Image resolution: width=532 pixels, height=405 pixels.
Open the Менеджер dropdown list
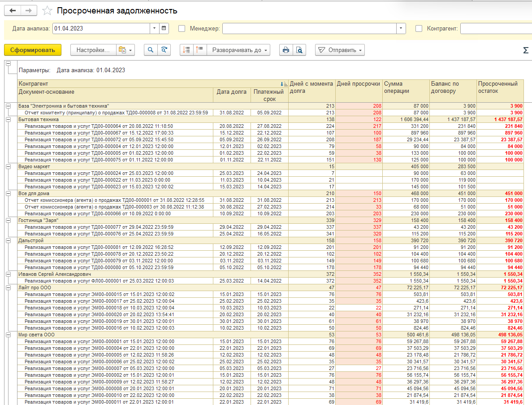coord(401,29)
